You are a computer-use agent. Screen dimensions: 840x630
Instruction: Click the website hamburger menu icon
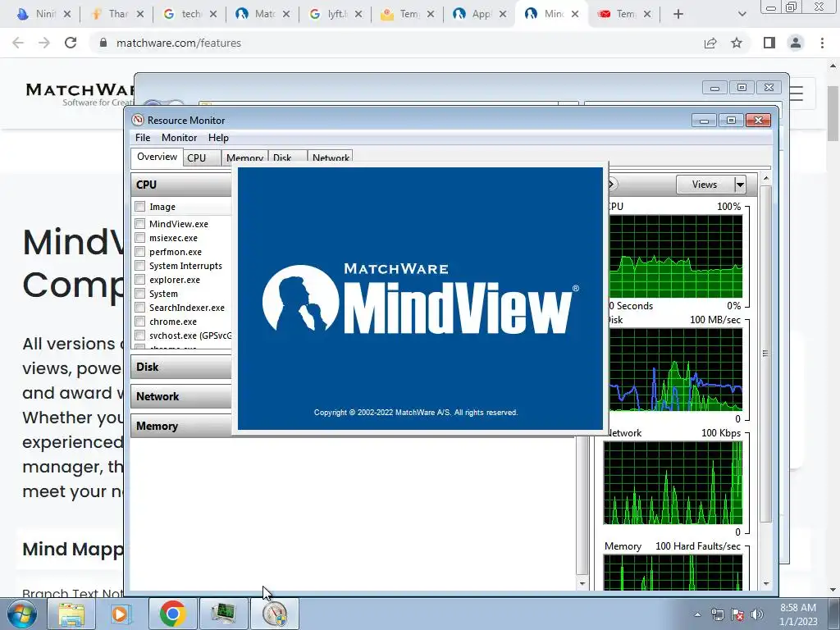tap(797, 94)
